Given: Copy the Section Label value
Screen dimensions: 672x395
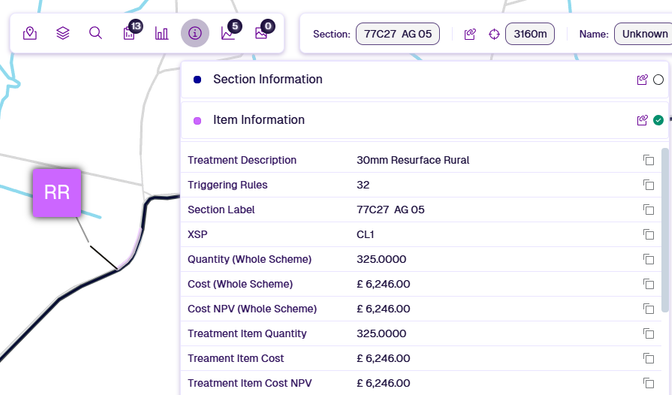Looking at the screenshot, I should pos(648,210).
